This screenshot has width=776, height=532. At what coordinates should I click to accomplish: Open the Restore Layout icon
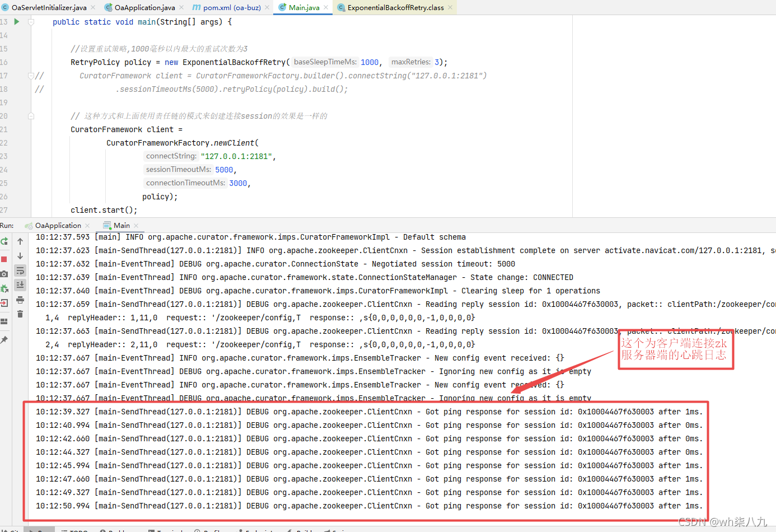(4, 321)
